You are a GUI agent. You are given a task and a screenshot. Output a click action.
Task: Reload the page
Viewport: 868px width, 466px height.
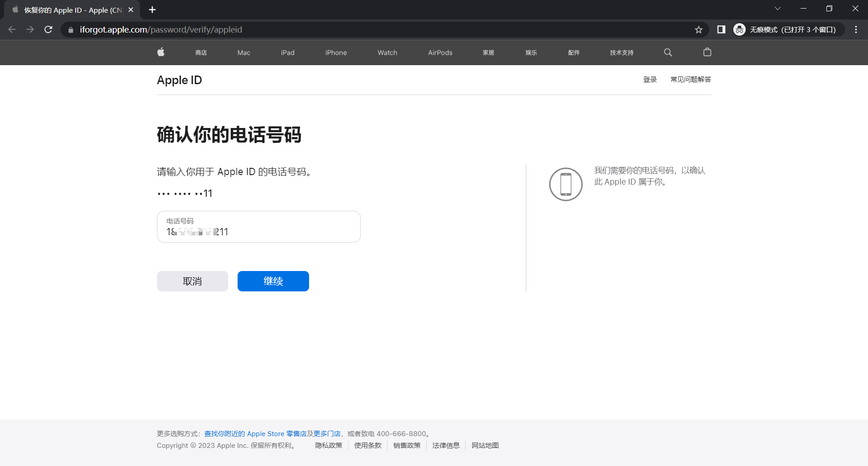[x=48, y=29]
